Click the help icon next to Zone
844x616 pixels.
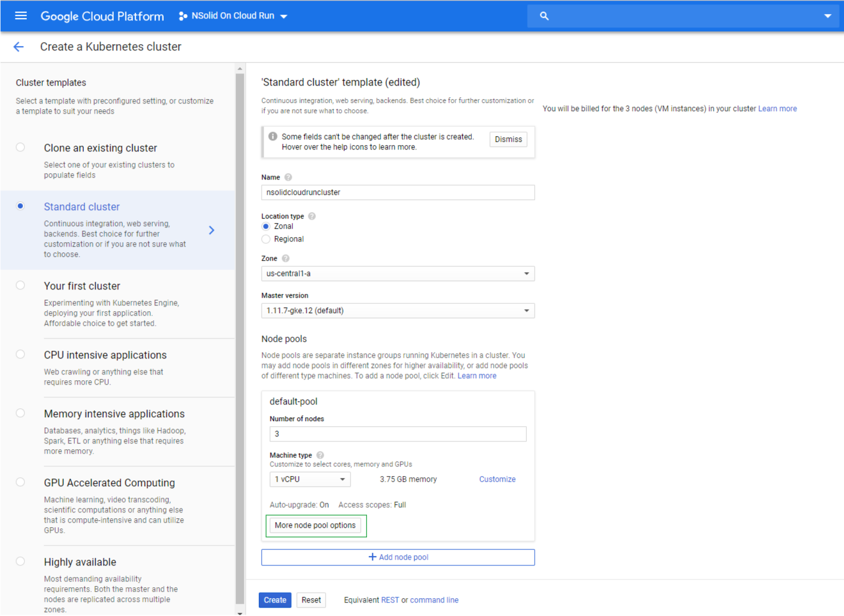point(286,258)
